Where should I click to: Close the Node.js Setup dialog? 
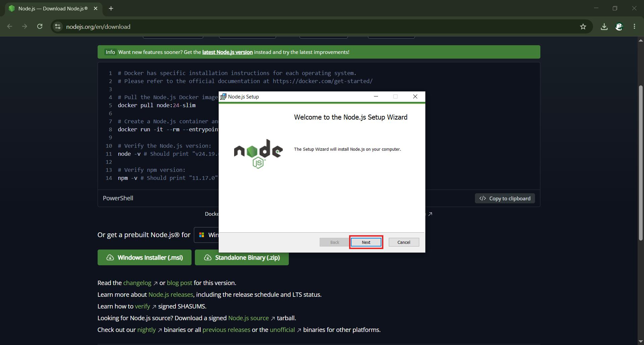415,96
